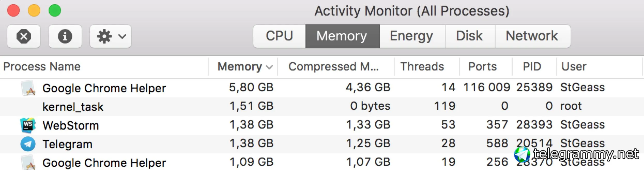The height and width of the screenshot is (170, 644).
Task: Select the kernel_task process row
Action: [x=322, y=107]
